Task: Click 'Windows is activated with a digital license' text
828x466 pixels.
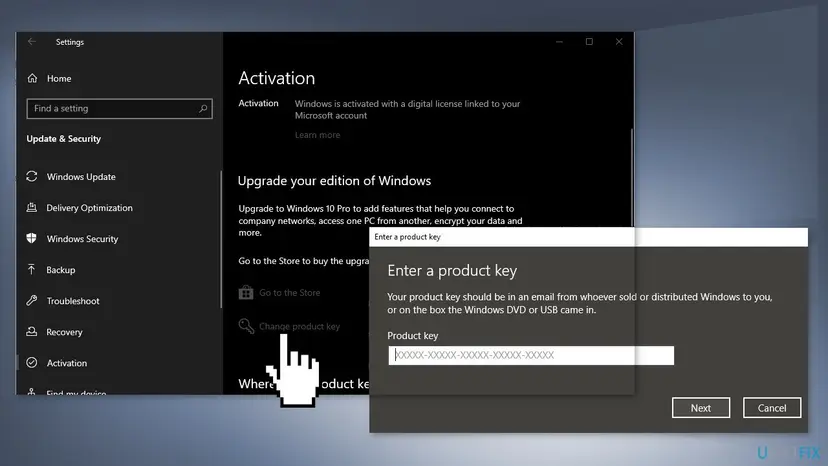Action: point(407,109)
